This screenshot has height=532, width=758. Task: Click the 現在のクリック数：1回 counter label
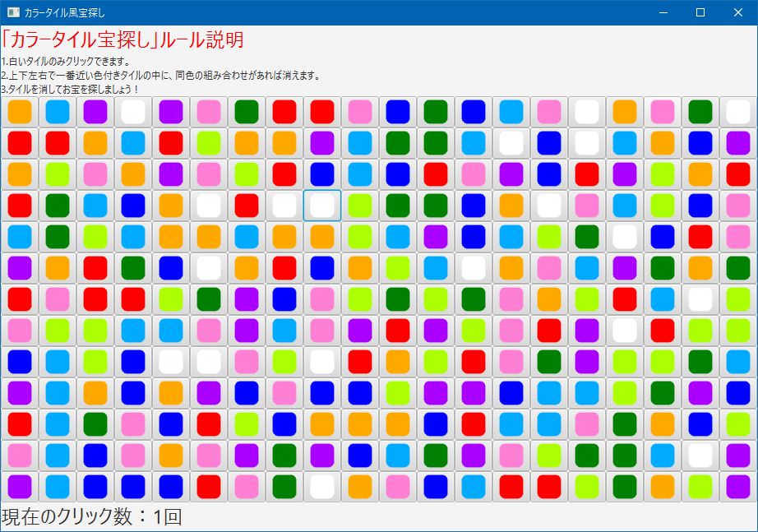pos(91,517)
